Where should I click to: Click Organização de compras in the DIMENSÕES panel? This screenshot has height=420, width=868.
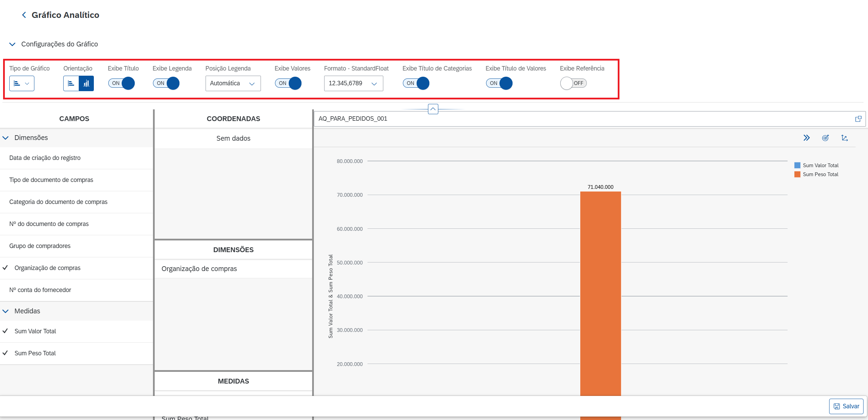(x=233, y=269)
